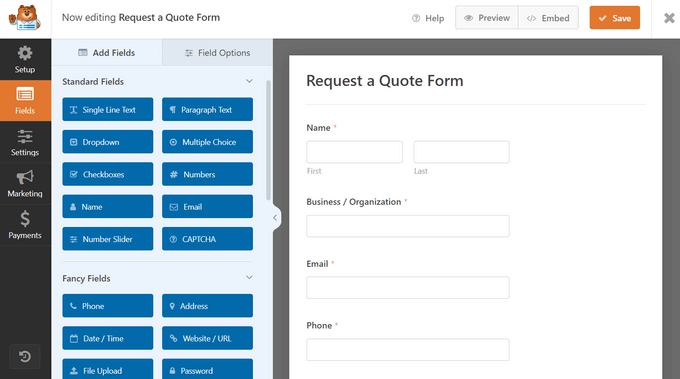Viewport: 680px width, 379px height.
Task: Add a Paragraph Text field
Action: [x=207, y=109]
